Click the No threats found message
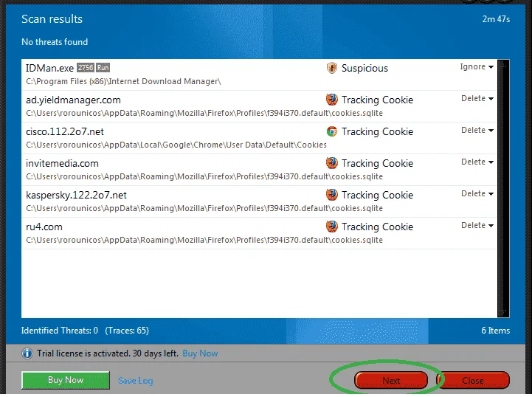The width and height of the screenshot is (532, 397). coord(55,42)
